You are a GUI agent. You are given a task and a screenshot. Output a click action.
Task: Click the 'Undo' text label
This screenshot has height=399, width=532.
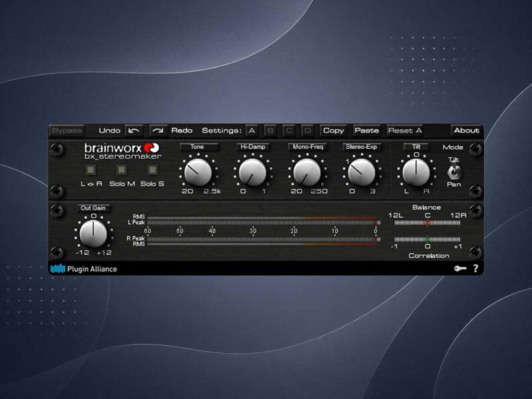pyautogui.click(x=109, y=130)
